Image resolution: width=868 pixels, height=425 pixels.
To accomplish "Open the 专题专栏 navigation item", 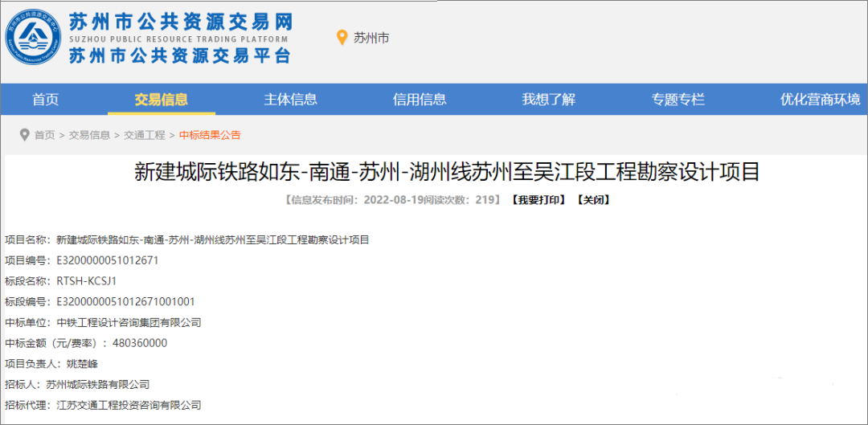I will pyautogui.click(x=678, y=100).
